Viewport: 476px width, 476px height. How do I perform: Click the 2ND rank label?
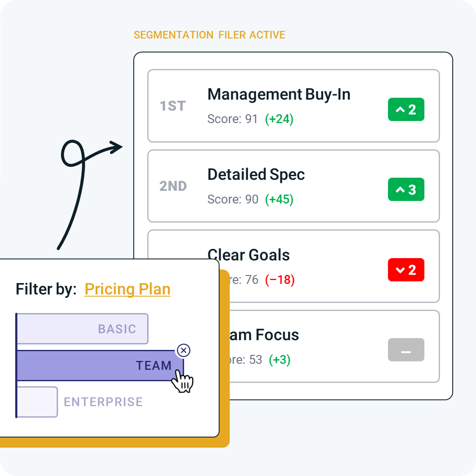tap(173, 186)
